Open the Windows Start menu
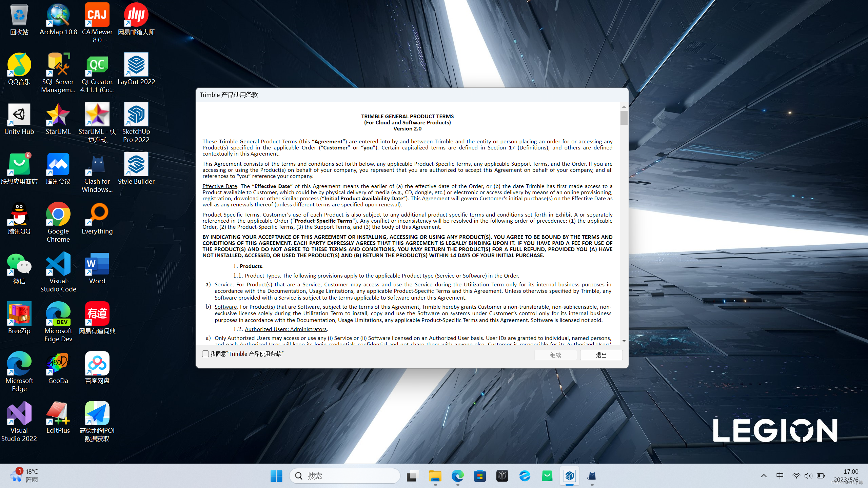868x488 pixels. tap(276, 476)
